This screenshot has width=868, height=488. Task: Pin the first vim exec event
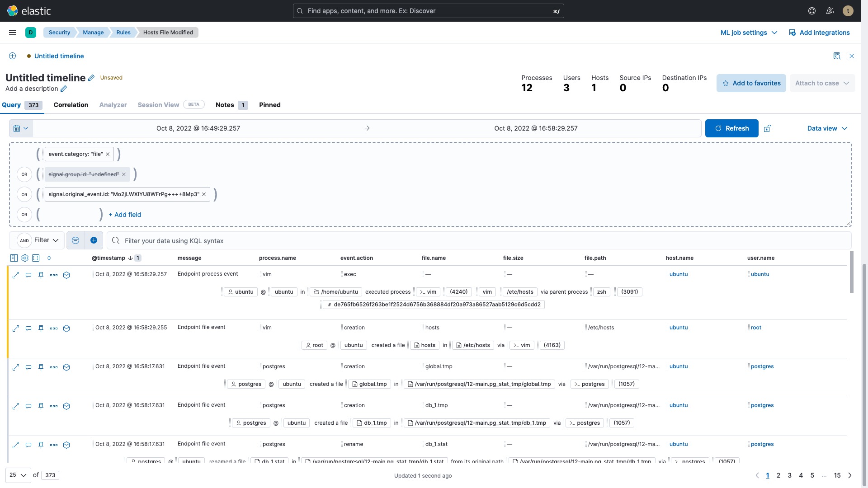pos(41,275)
